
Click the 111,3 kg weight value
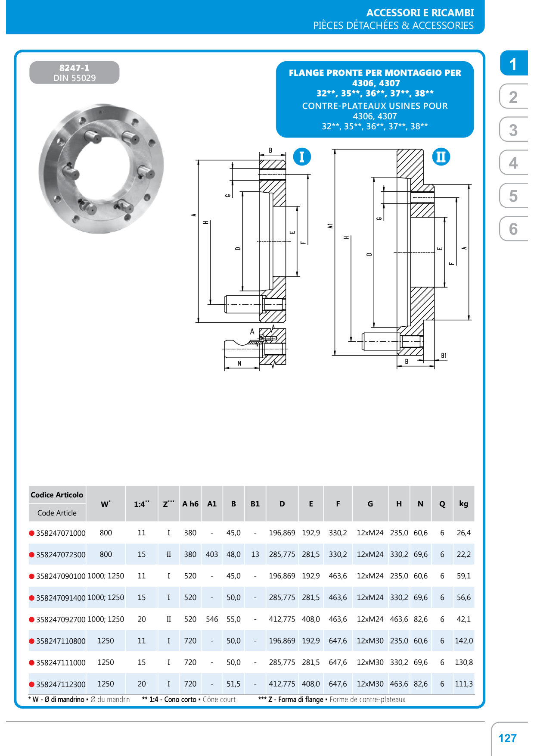(464, 684)
